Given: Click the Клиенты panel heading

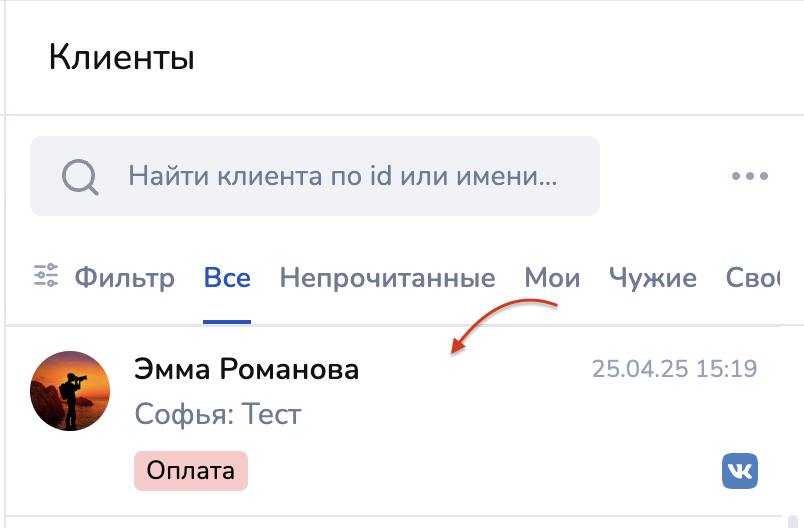Looking at the screenshot, I should [x=121, y=57].
